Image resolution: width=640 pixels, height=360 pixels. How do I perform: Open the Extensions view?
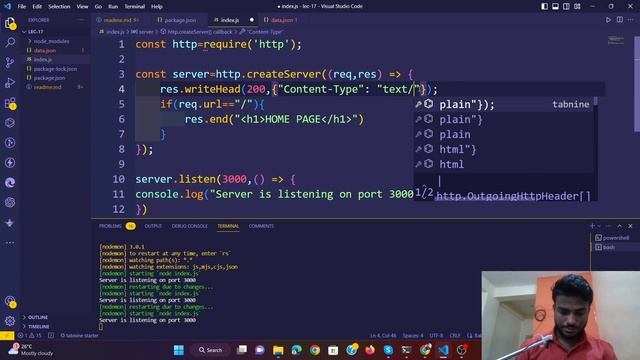pyautogui.click(x=10, y=103)
